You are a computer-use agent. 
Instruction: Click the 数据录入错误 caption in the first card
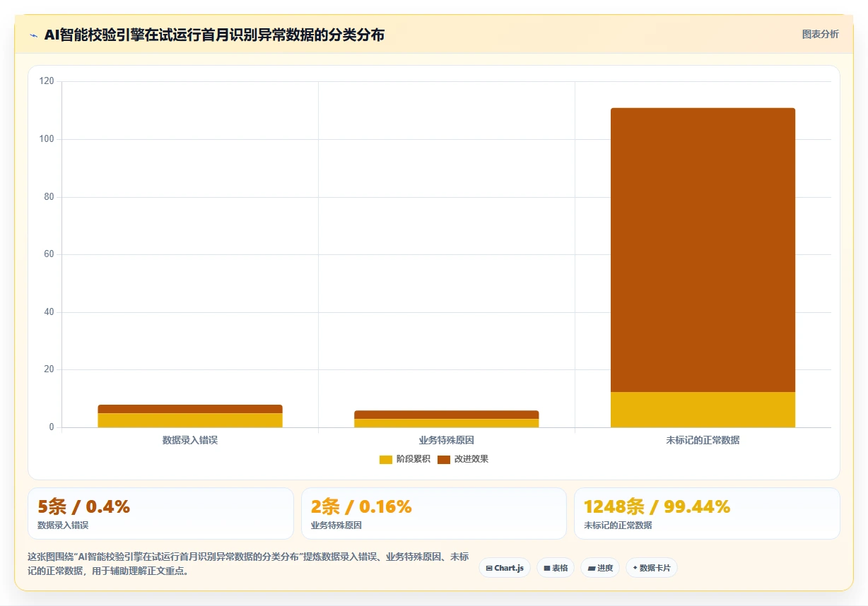pos(63,525)
